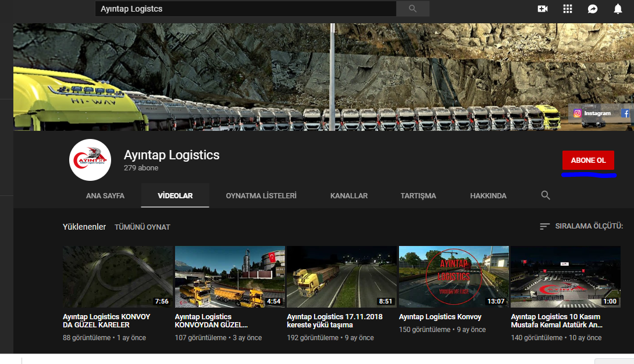Viewport: 634px width, 364px height.
Task: Open the create video camera icon
Action: coord(543,9)
